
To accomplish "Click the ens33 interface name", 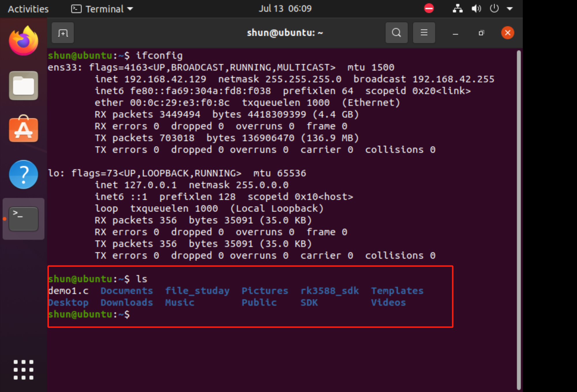I will (x=62, y=67).
